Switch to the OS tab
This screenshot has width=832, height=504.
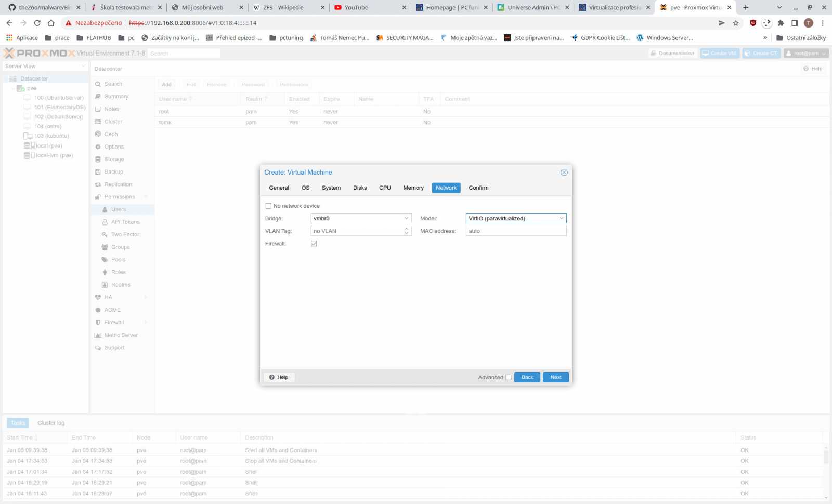[305, 188]
